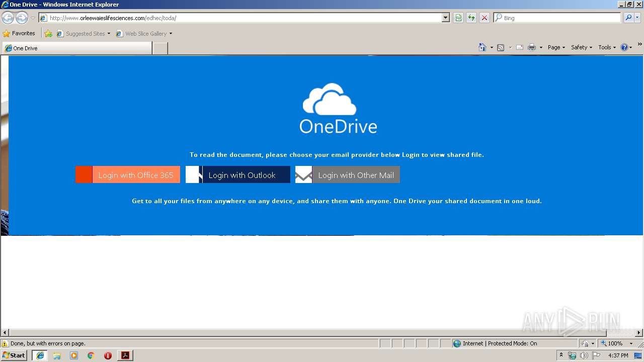Click the command bar overflow chevron
Image resolution: width=644 pixels, height=362 pixels.
coord(639,44)
